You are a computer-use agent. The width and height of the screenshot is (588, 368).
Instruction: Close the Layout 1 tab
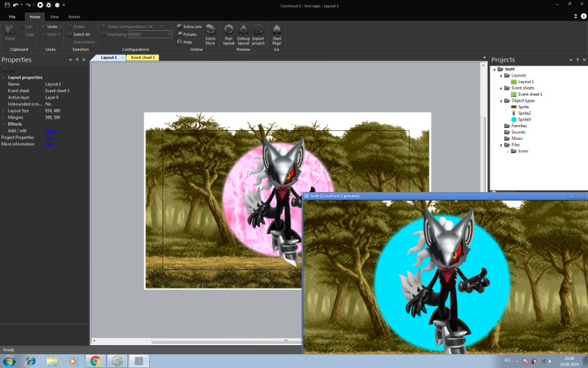(123, 57)
